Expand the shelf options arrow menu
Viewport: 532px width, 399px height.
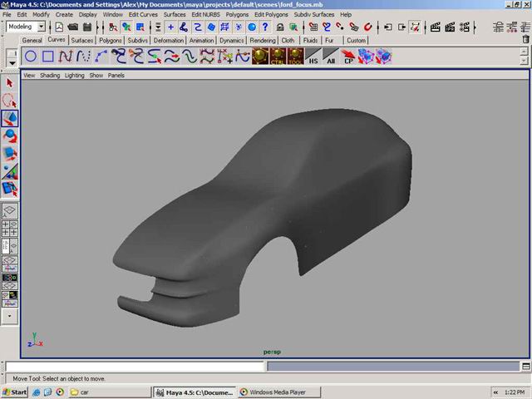tap(11, 61)
